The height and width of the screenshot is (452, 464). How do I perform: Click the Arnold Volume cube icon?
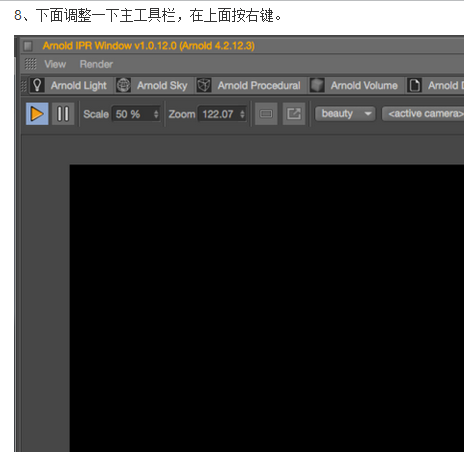tap(317, 85)
